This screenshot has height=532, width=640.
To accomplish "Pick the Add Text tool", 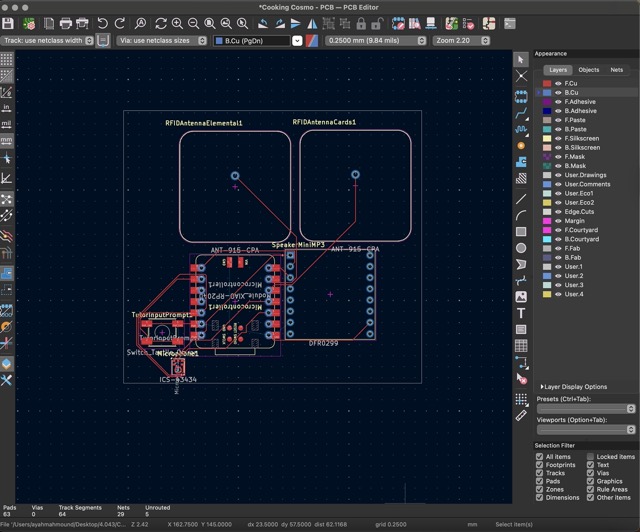I will [521, 313].
